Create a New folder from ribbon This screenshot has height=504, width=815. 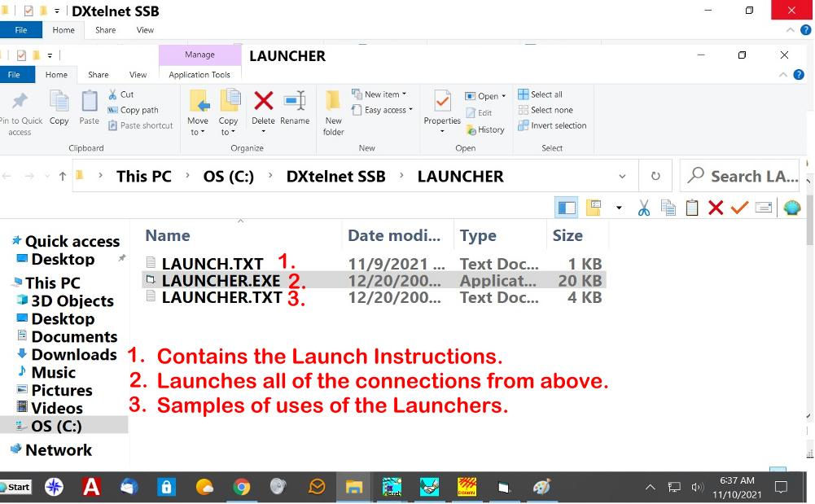click(333, 112)
